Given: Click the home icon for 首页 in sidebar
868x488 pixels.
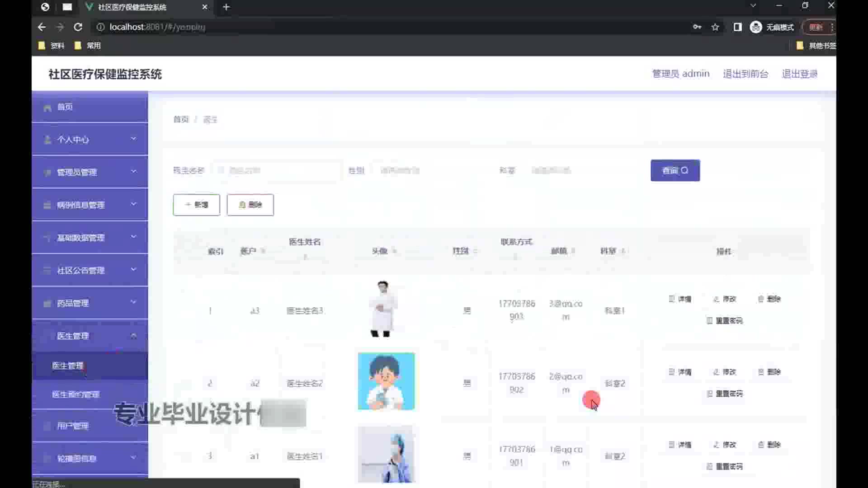Looking at the screenshot, I should click(x=47, y=108).
